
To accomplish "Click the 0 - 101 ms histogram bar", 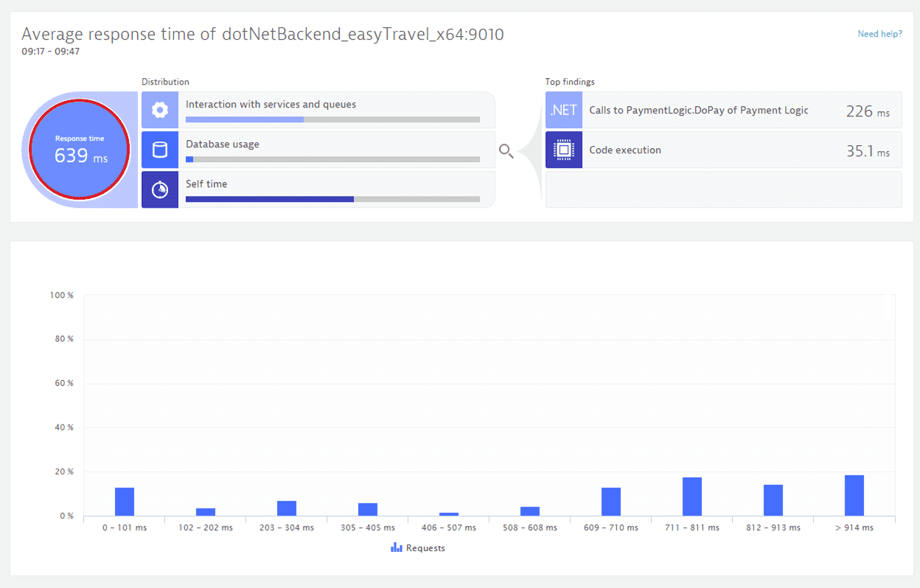I will 125,502.
